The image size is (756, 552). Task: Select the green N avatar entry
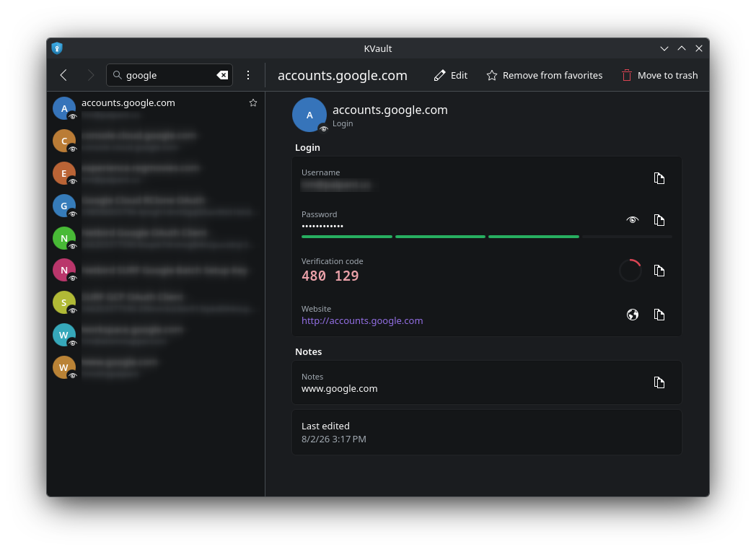pos(156,237)
